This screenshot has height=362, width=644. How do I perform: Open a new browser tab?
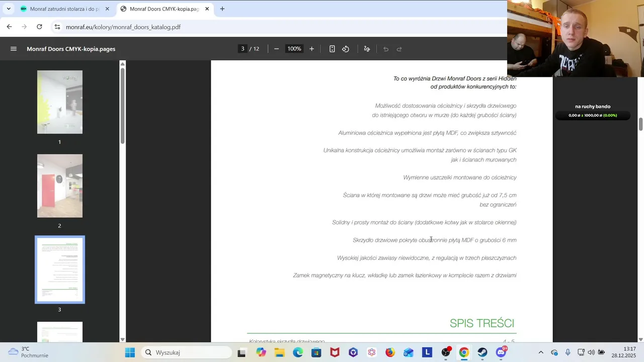pos(222,9)
